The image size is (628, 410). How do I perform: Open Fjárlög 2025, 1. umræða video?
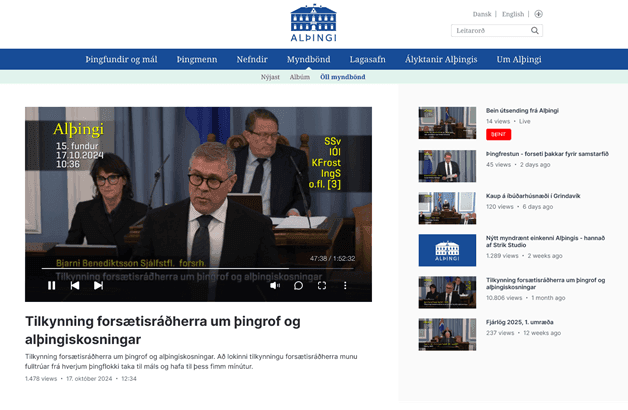tap(447, 334)
